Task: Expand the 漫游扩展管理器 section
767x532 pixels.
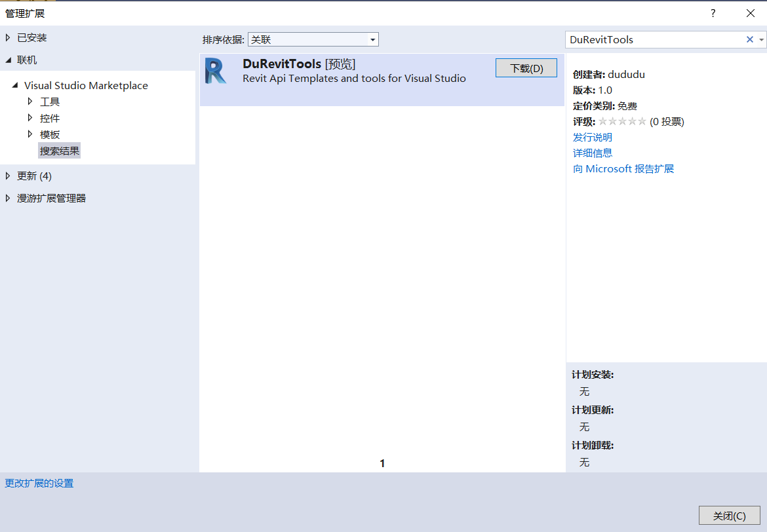Action: tap(7, 198)
